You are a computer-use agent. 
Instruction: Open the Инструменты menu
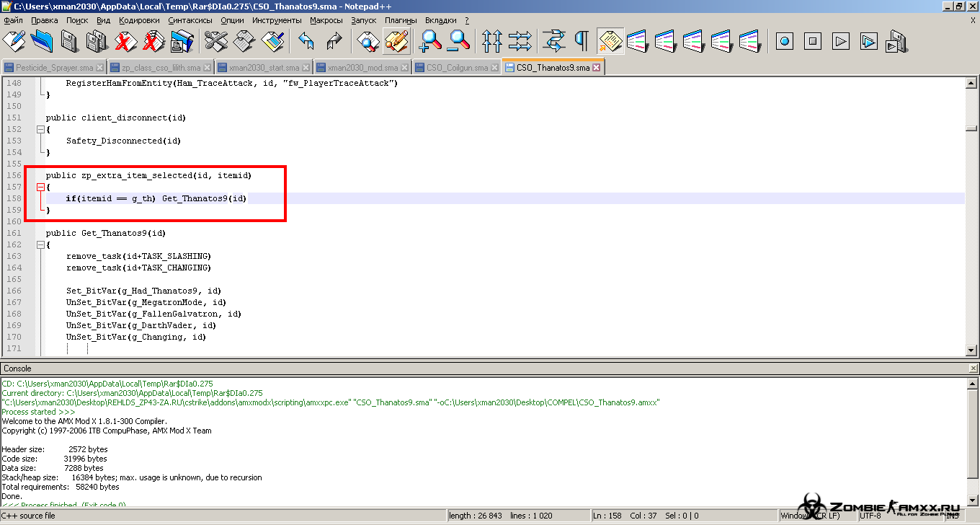(277, 20)
